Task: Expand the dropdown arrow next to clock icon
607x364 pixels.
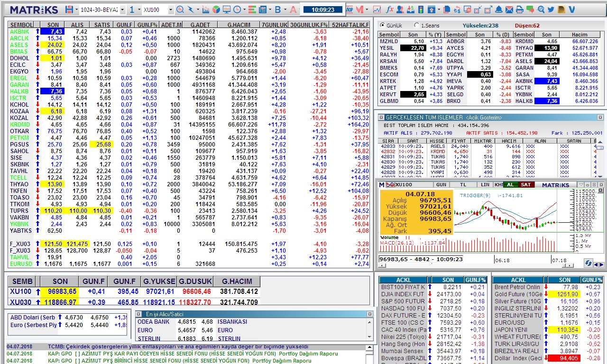Action: tap(244, 9)
